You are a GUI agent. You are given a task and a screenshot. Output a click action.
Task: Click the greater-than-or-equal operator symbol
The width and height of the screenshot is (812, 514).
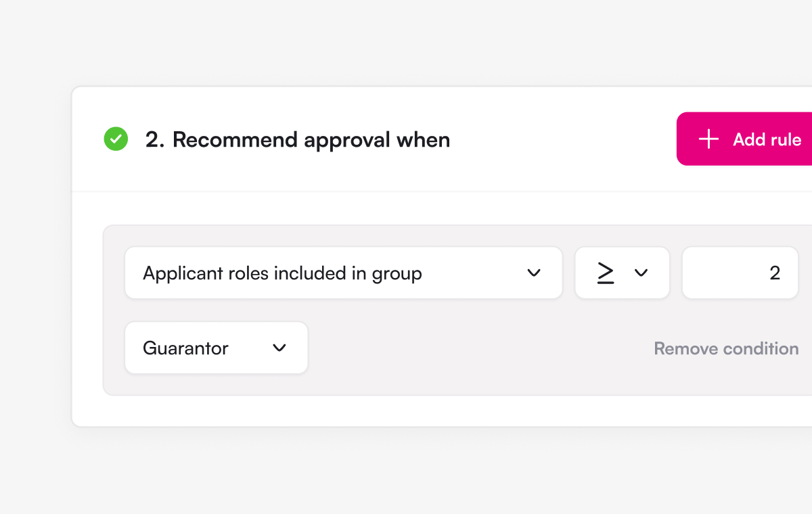tap(606, 273)
